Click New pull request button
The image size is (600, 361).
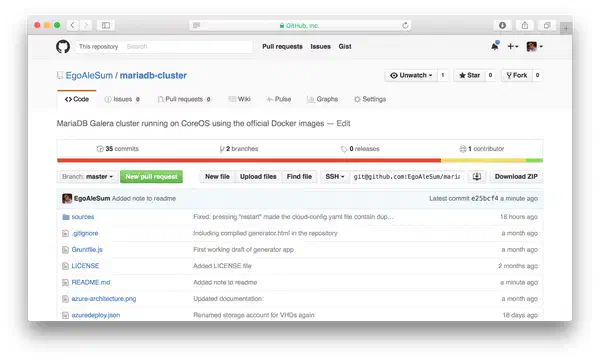[x=151, y=176]
